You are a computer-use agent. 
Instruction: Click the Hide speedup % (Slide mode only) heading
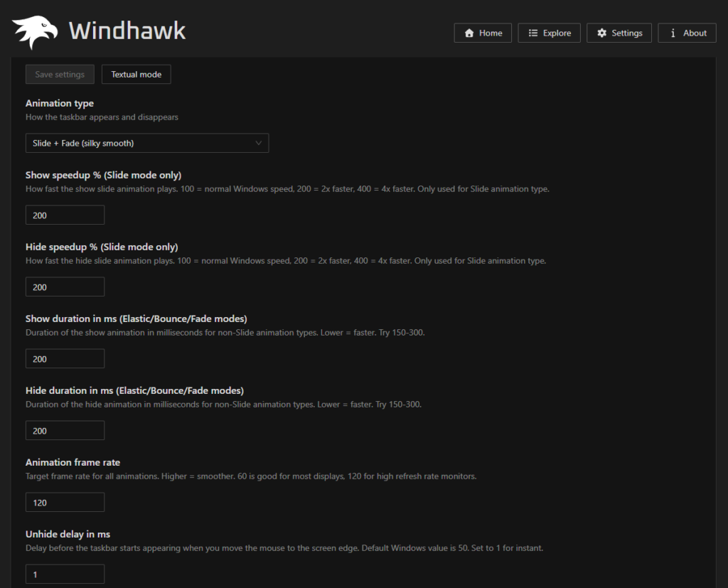coord(102,247)
